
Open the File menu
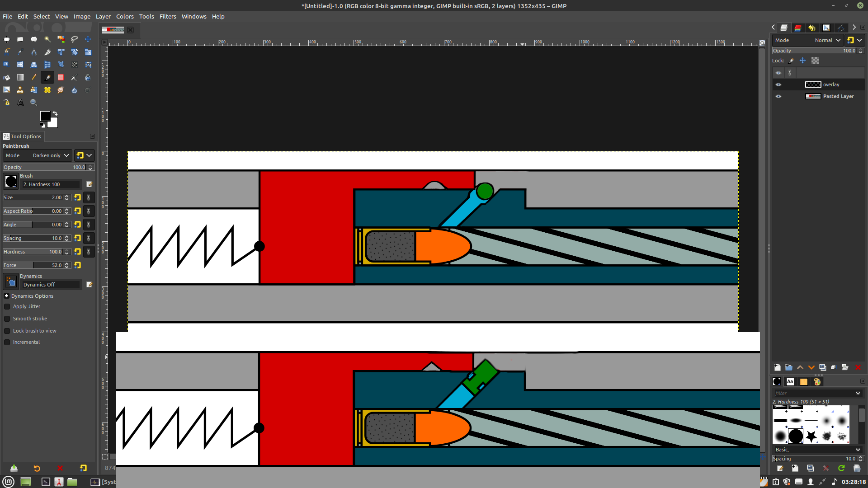point(8,16)
